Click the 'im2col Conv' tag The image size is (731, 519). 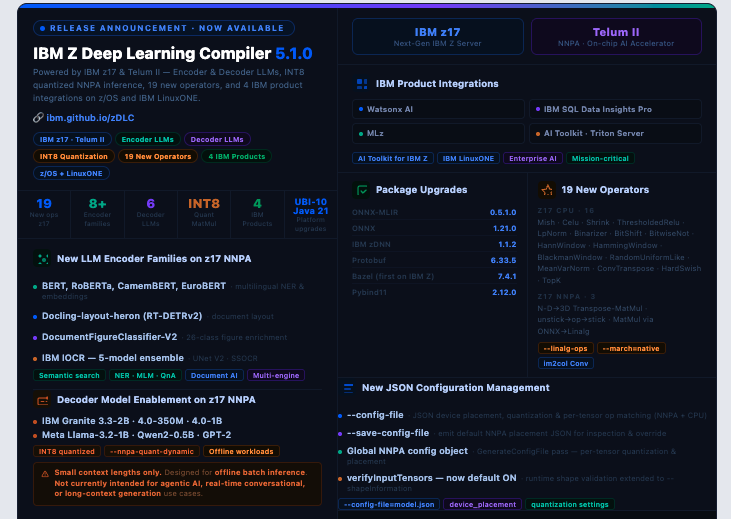click(x=566, y=363)
